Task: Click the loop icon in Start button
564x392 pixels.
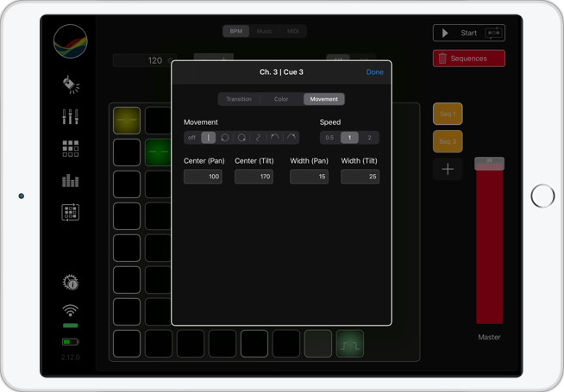Action: tap(494, 33)
